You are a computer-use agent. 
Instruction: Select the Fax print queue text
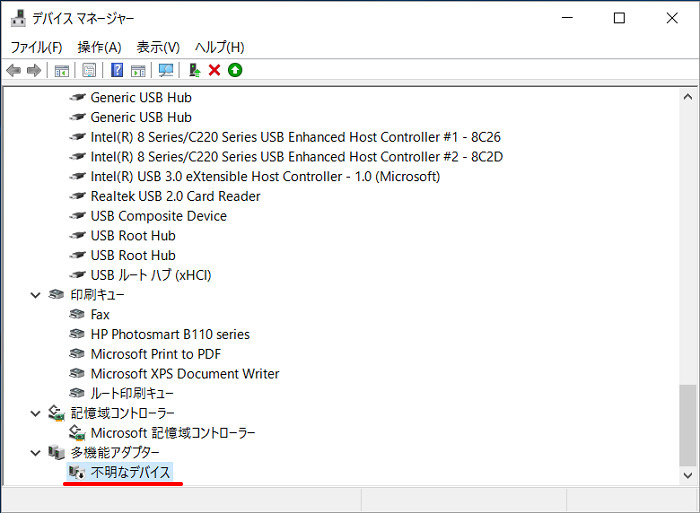click(100, 314)
